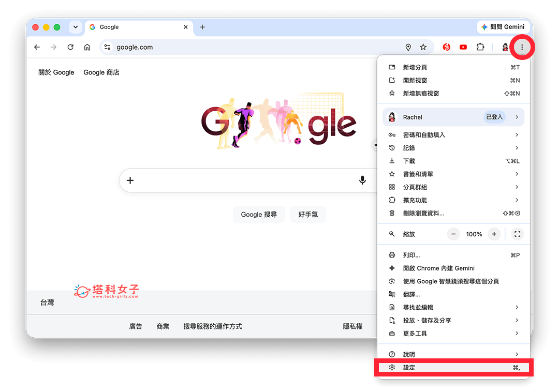Open 搜尋服務的運作方式 footer link

[x=213, y=326]
